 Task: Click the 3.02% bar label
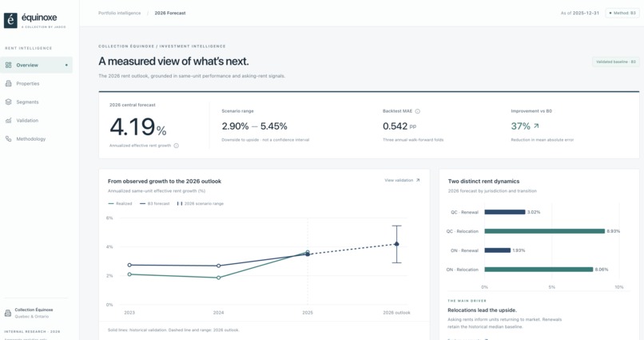click(x=534, y=212)
